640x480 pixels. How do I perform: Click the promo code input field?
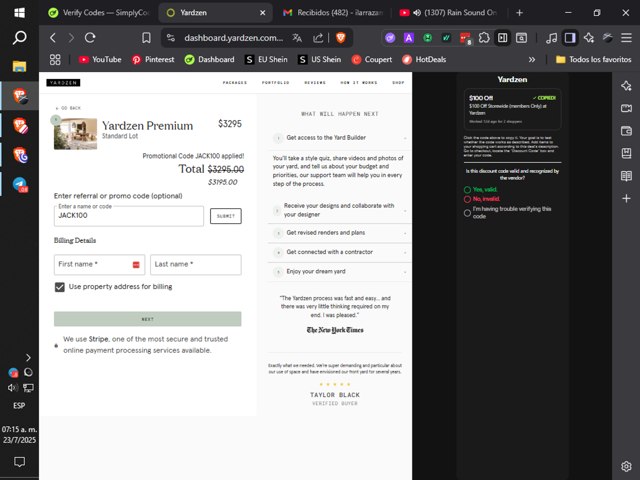click(129, 216)
